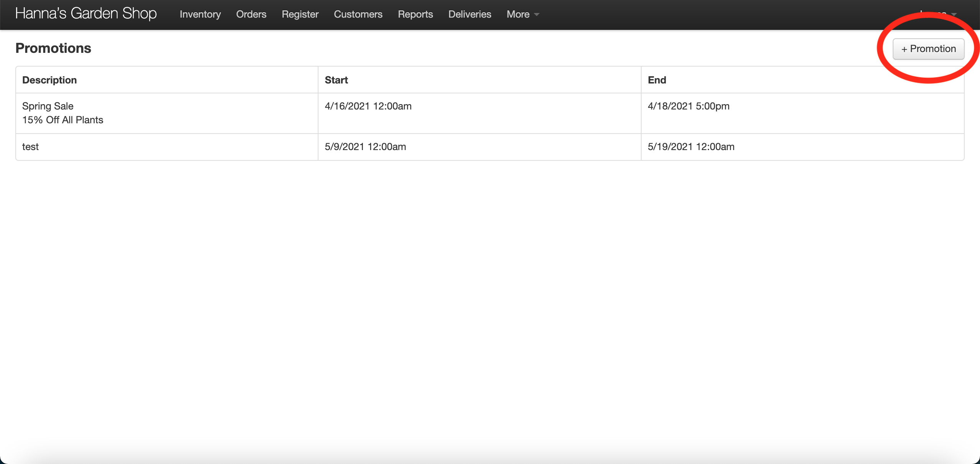The image size is (980, 464).
Task: Open the Spring Sale promotion
Action: pos(48,106)
